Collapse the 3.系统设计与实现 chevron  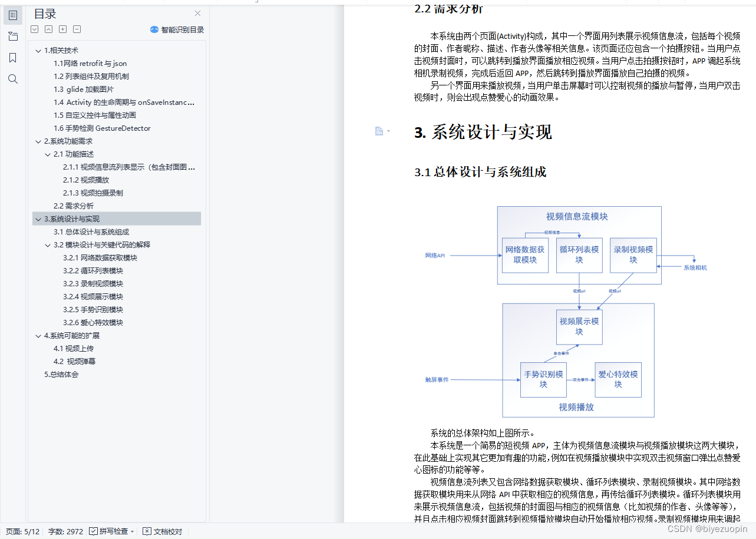(x=38, y=219)
